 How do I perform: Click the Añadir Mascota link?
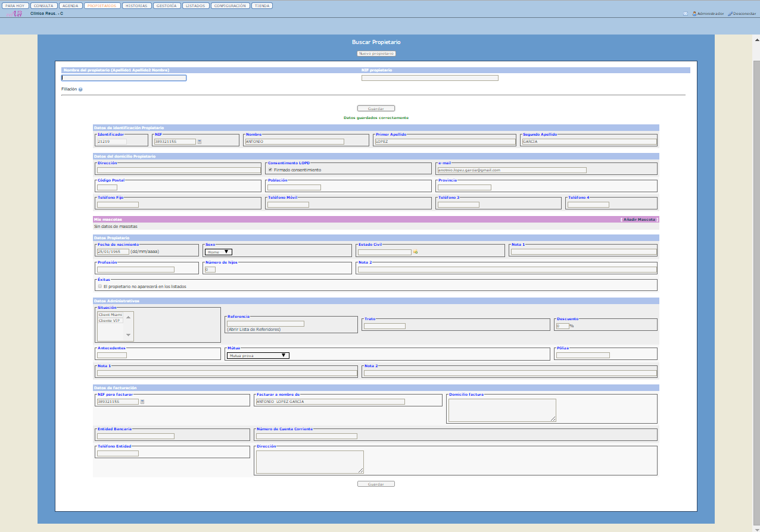(639, 220)
